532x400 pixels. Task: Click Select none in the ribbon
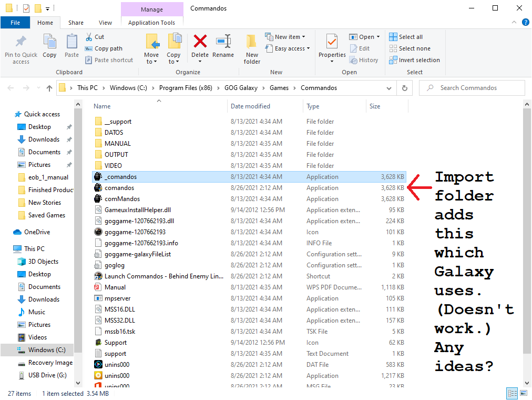pos(410,48)
